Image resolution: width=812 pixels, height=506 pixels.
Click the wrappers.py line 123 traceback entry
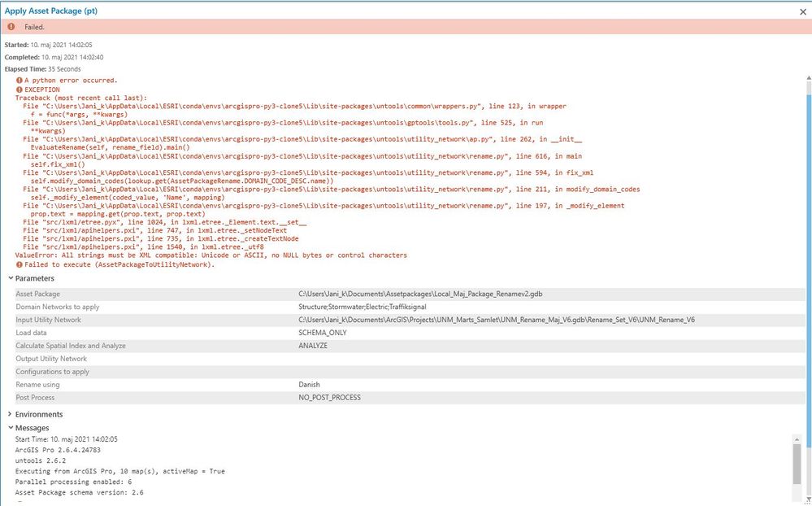point(294,107)
